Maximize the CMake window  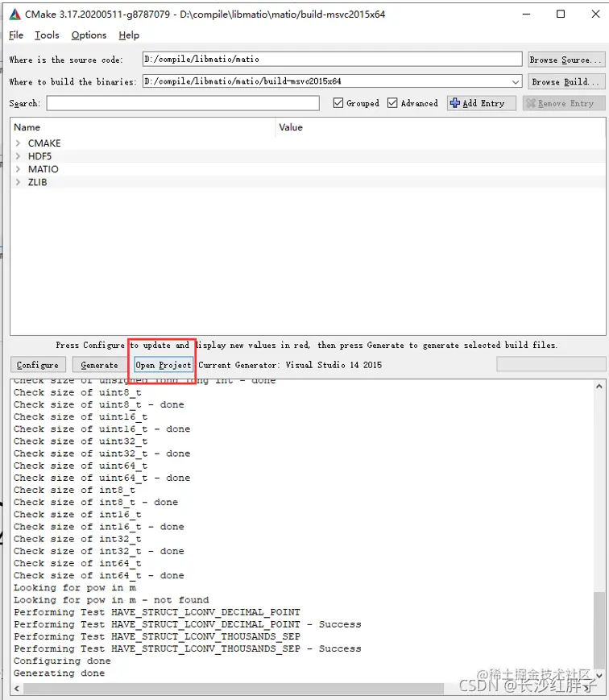561,14
